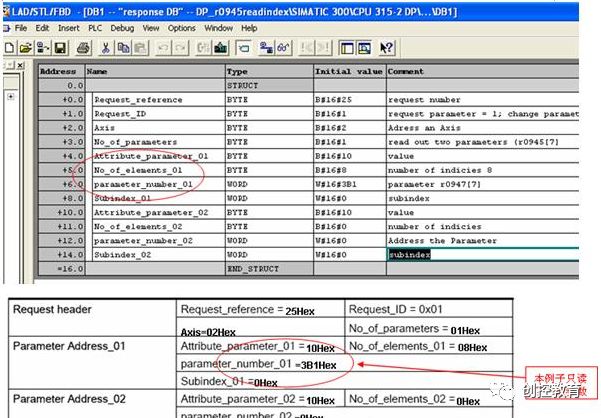Select the Attribute_parameter_02 name cell

159,212
